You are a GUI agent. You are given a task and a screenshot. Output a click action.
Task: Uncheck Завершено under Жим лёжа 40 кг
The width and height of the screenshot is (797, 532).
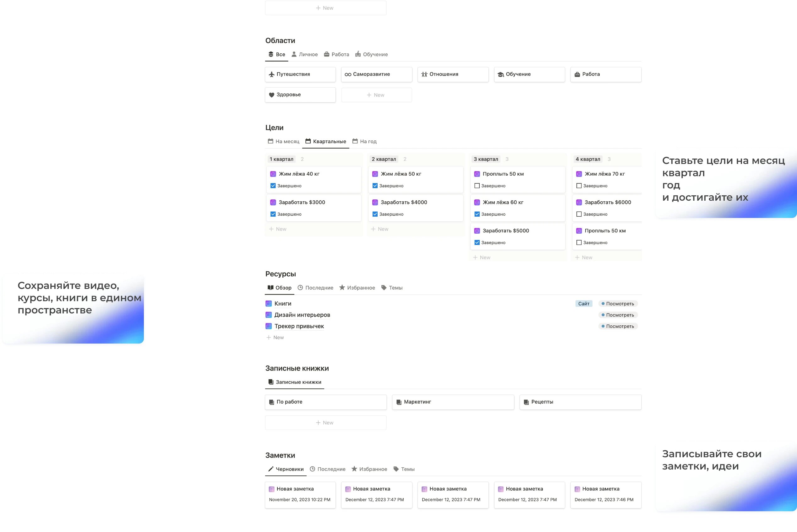point(273,186)
